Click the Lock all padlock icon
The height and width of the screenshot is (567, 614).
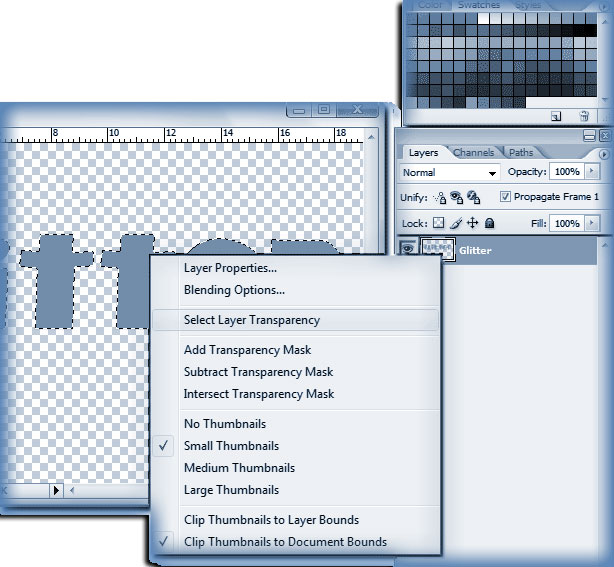490,223
